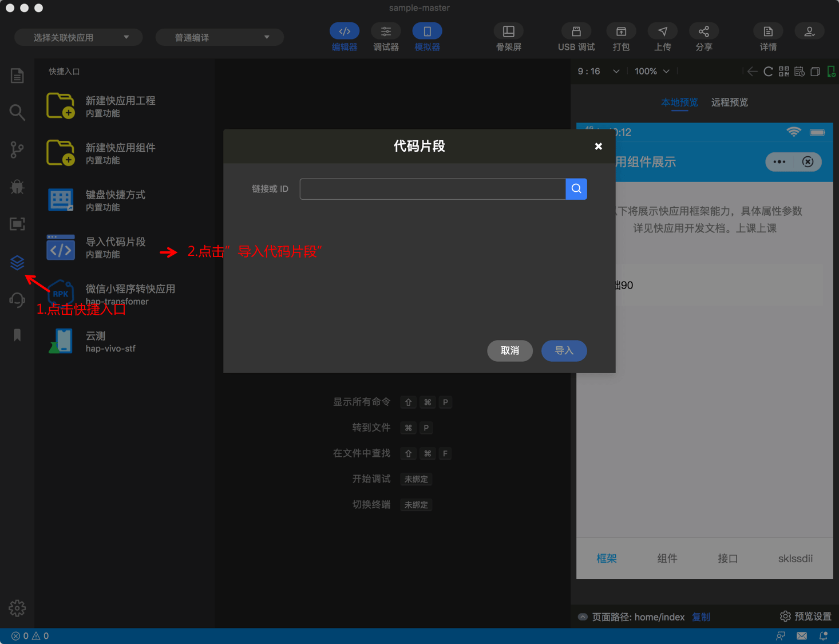Expand the 选择关联快捷应用 dropdown

pos(78,37)
